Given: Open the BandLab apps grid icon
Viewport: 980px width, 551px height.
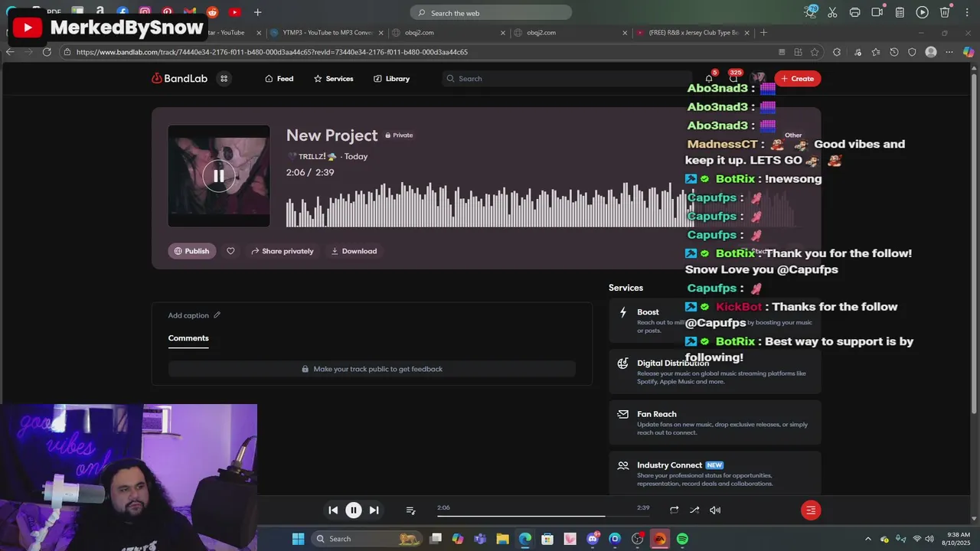Looking at the screenshot, I should coord(224,79).
